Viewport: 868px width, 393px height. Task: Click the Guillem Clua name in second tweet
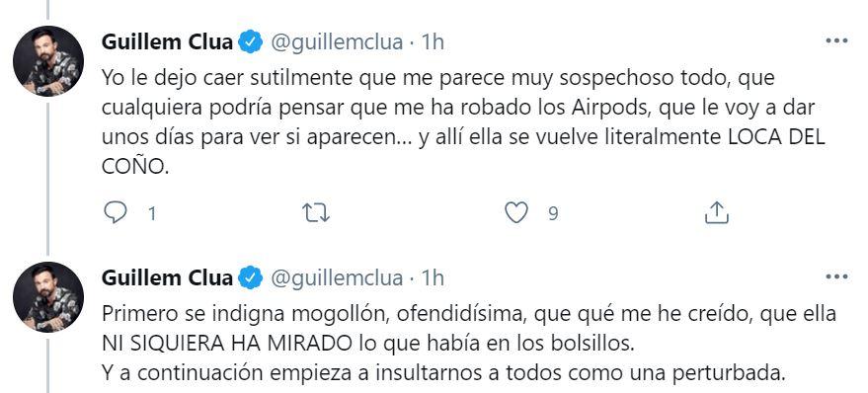[x=167, y=277]
